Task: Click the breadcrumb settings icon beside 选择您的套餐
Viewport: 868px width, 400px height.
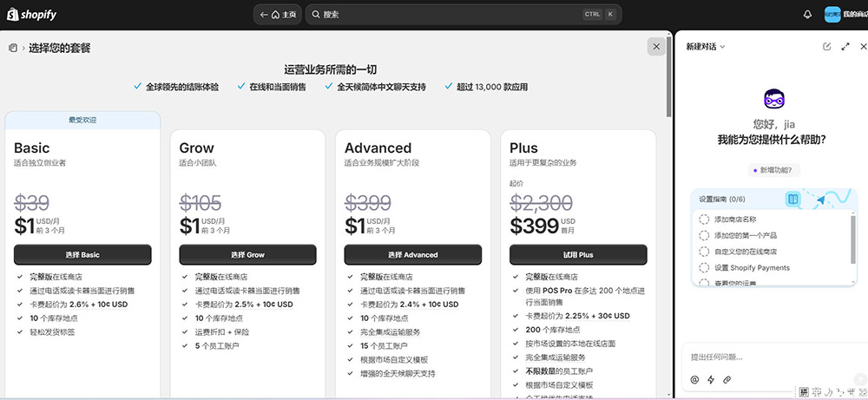Action: click(13, 48)
